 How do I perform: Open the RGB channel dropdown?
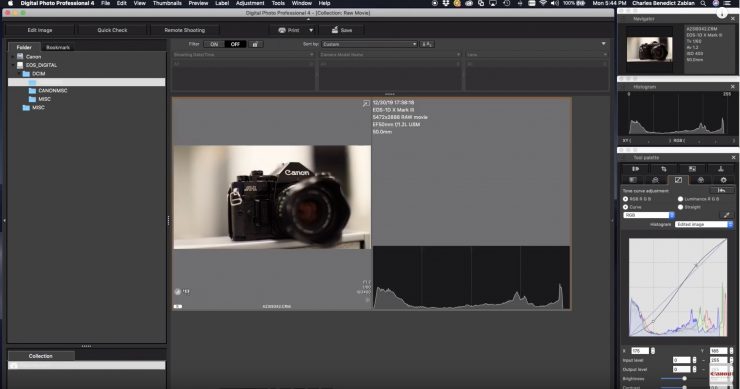(649, 215)
